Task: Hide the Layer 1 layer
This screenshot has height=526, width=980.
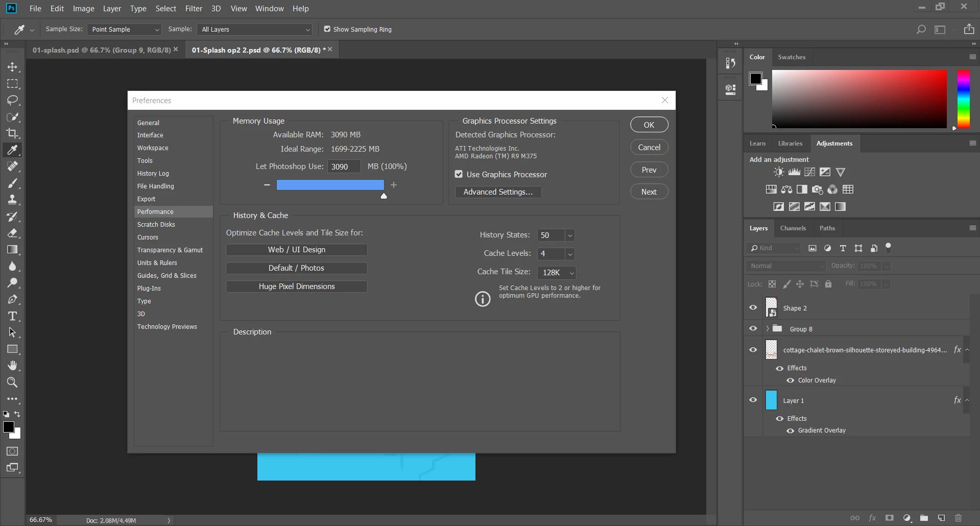Action: click(x=753, y=400)
